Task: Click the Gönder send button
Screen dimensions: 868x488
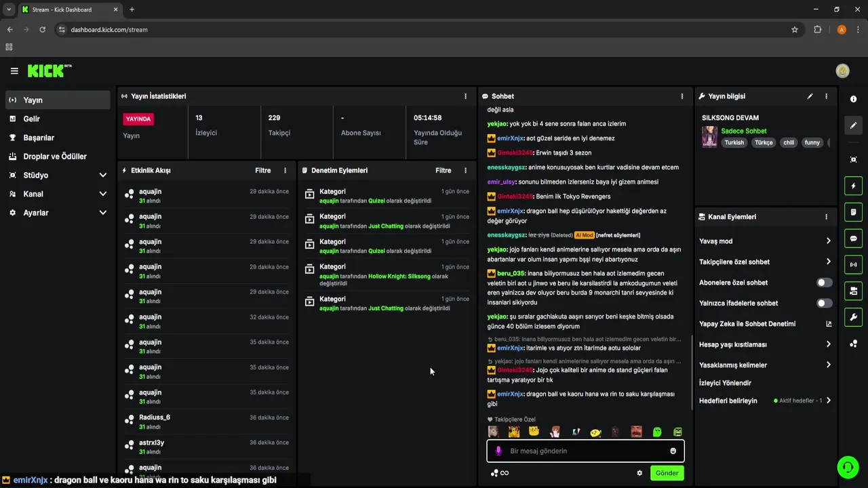Action: [667, 473]
